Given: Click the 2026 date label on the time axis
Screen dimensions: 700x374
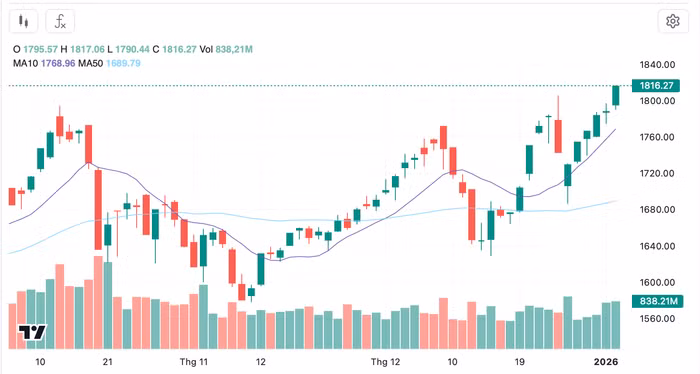Looking at the screenshot, I should 606,362.
